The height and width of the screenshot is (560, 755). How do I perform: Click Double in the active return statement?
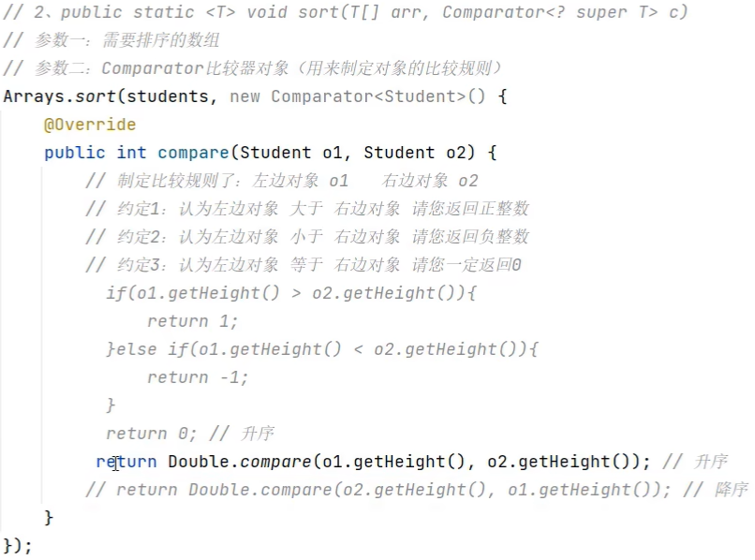point(198,462)
